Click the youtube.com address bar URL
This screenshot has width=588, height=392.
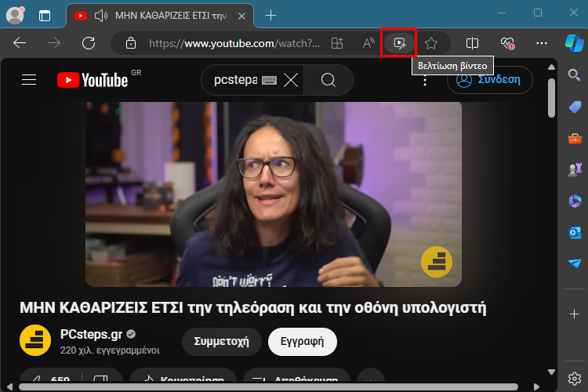click(x=234, y=44)
